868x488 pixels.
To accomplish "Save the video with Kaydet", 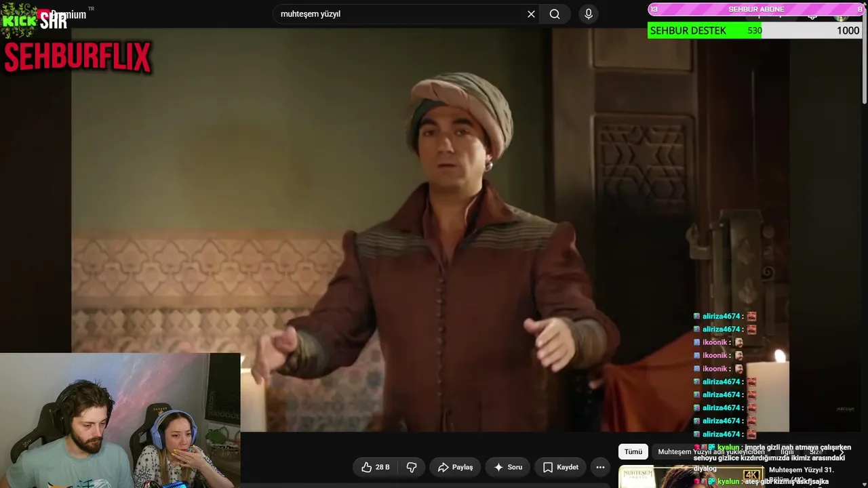I will pyautogui.click(x=560, y=467).
